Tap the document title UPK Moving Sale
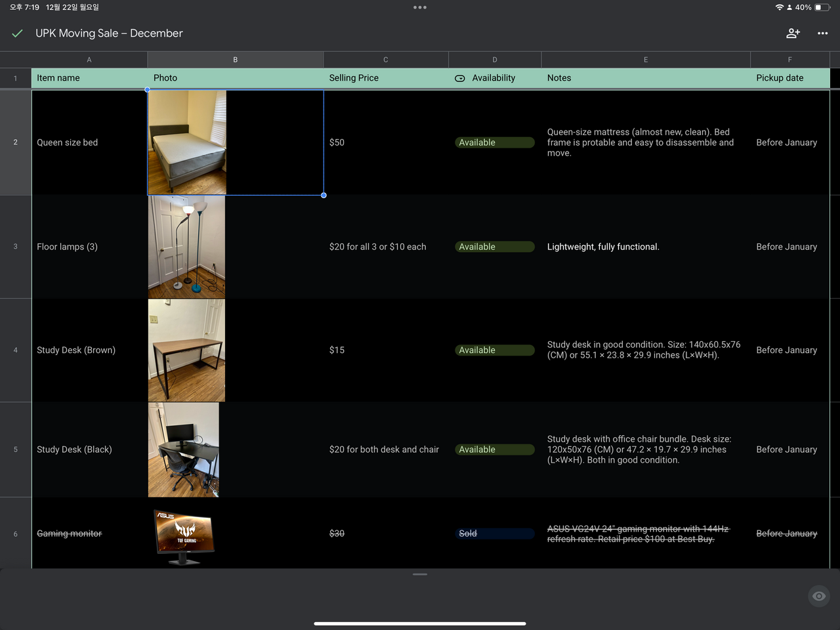840x630 pixels. click(109, 33)
